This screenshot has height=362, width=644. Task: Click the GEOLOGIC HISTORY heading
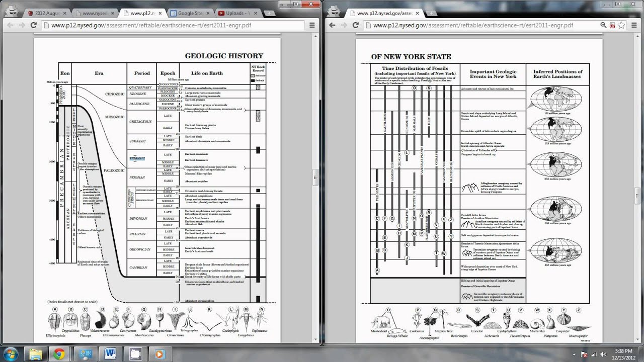pyautogui.click(x=224, y=56)
